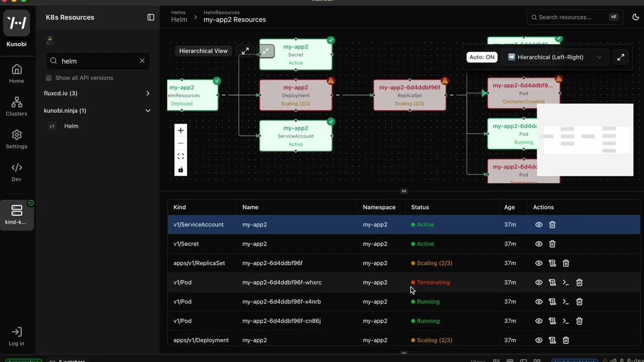This screenshot has height=362, width=644.
Task: View details of the ReplicaSet row
Action: 539,263
